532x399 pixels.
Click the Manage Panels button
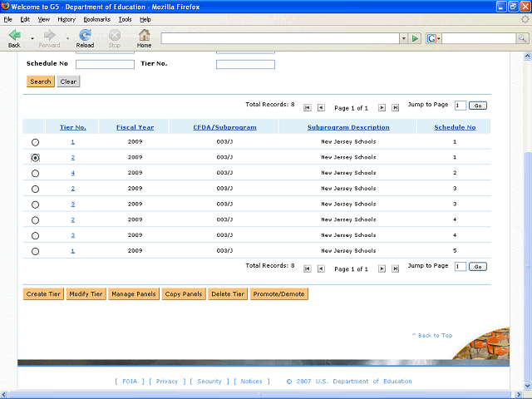133,294
